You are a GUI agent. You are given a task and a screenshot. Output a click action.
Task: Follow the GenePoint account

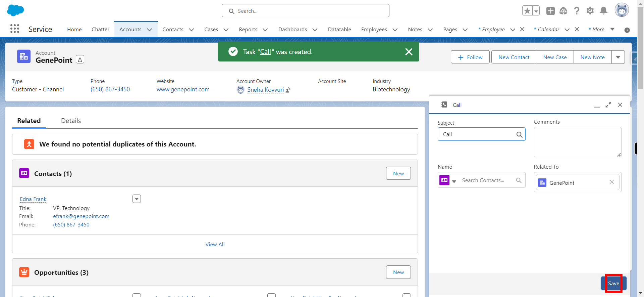coord(470,57)
